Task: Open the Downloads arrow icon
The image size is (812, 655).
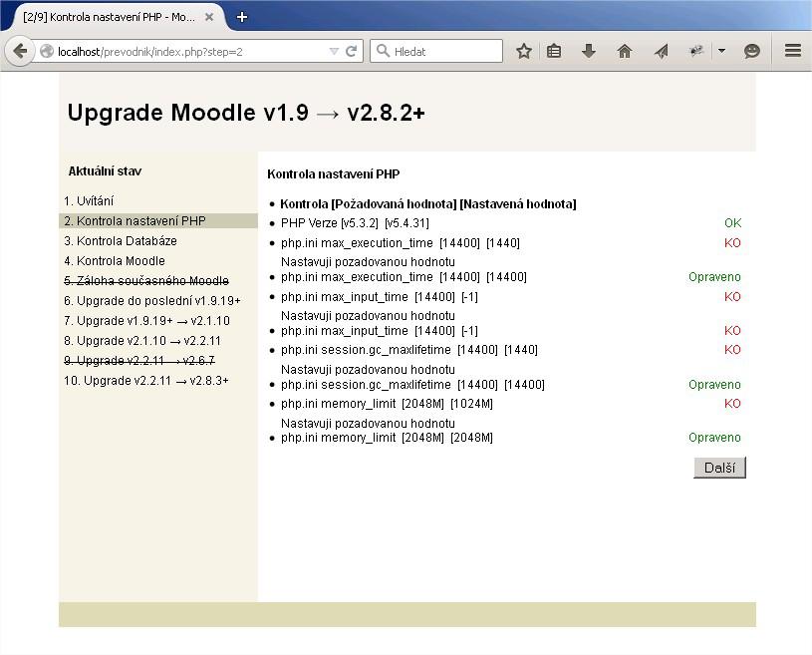Action: point(589,51)
